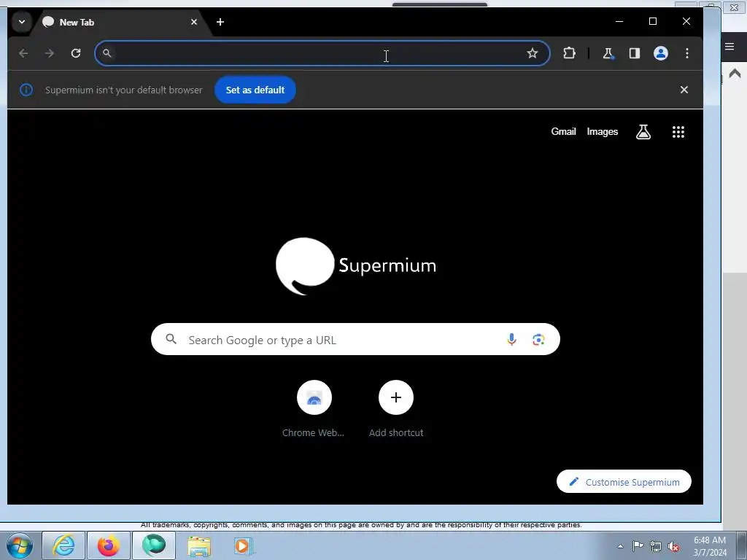Open Search Labs flask on the page
This screenshot has width=747, height=560.
point(643,132)
